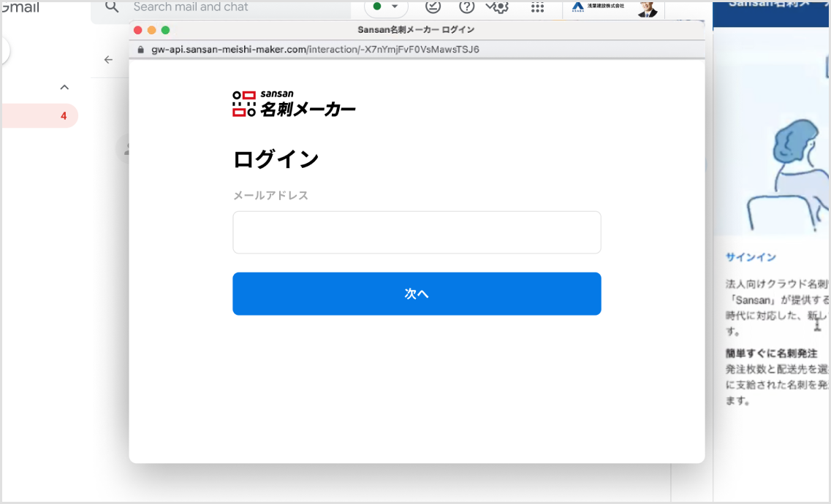Open the Gmail active status dropdown
Viewport: 831px width, 504px height.
386,7
